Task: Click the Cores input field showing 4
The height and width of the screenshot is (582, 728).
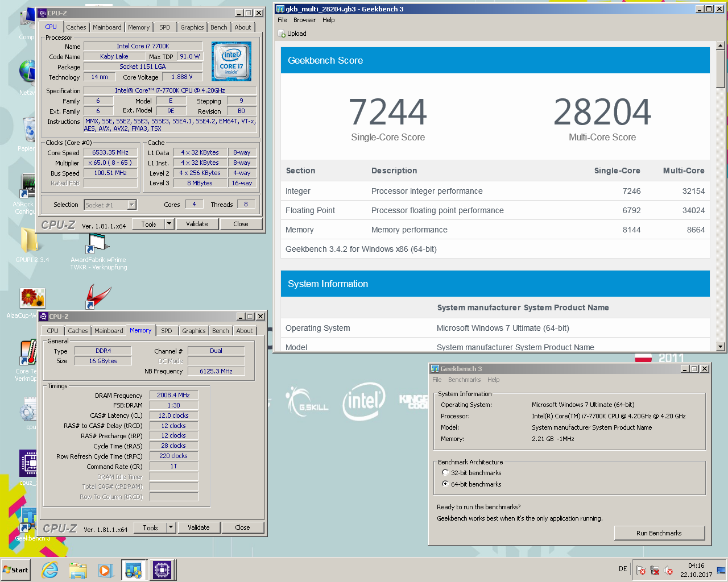Action: point(194,205)
